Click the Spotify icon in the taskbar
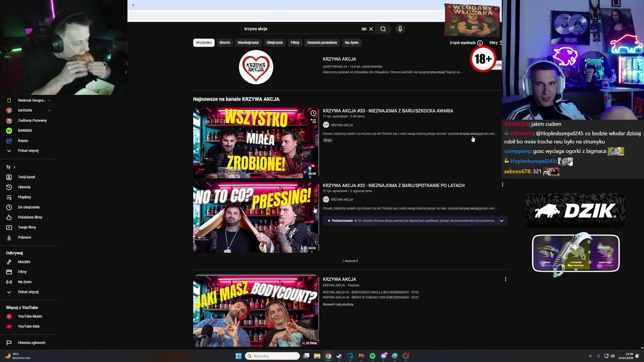This screenshot has height=362, width=644. click(372, 356)
